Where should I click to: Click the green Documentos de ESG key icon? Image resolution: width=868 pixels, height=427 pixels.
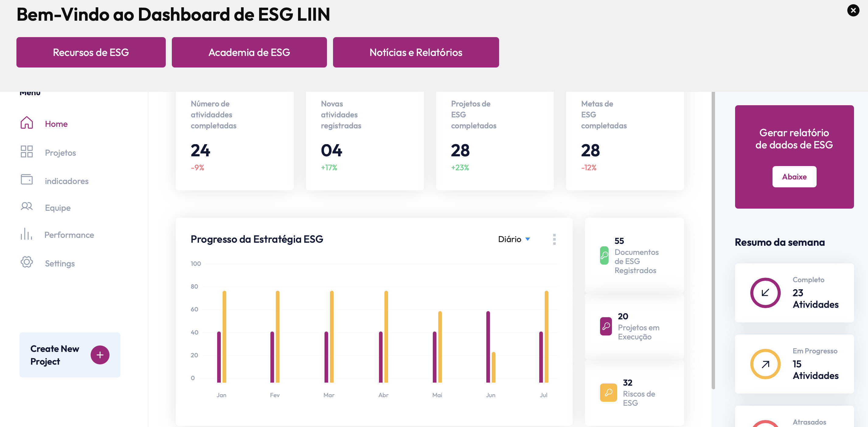point(604,256)
